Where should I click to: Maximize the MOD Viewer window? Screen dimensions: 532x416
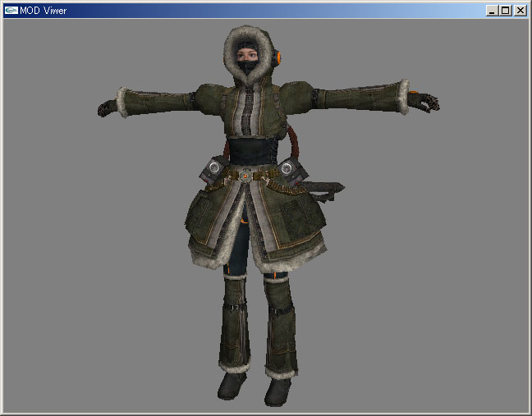click(x=505, y=11)
